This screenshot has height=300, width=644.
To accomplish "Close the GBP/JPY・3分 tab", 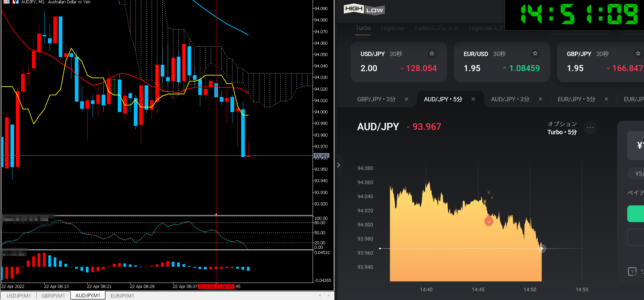I will tap(407, 99).
